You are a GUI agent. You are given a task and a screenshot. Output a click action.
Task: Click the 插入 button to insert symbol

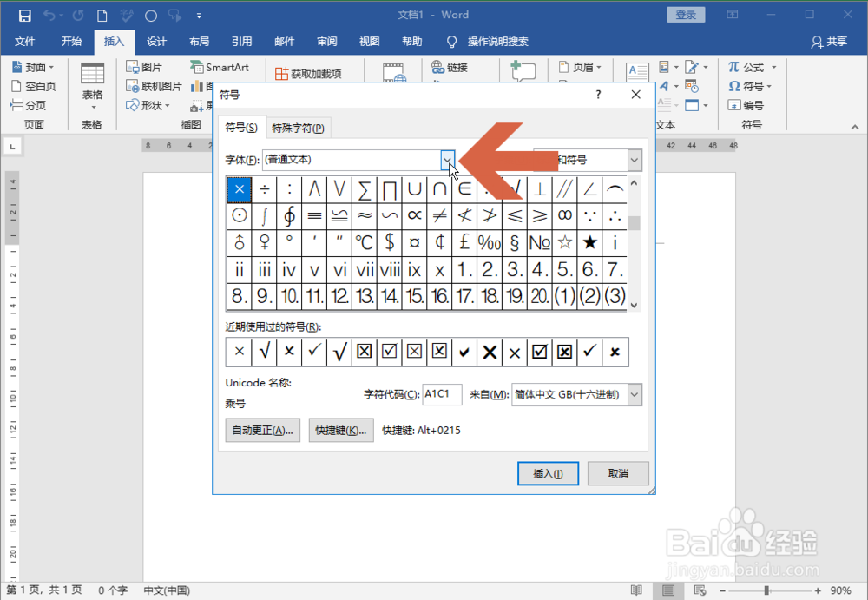point(548,473)
